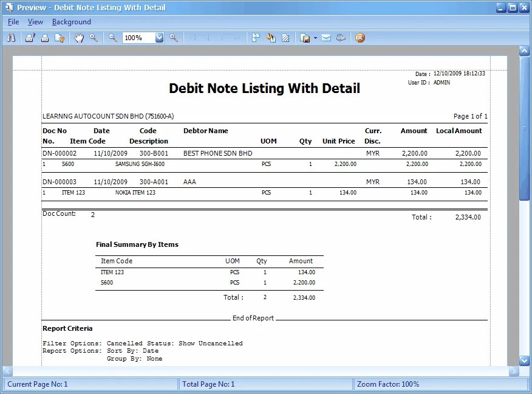Open the Background menu
This screenshot has width=532, height=394.
[71, 21]
